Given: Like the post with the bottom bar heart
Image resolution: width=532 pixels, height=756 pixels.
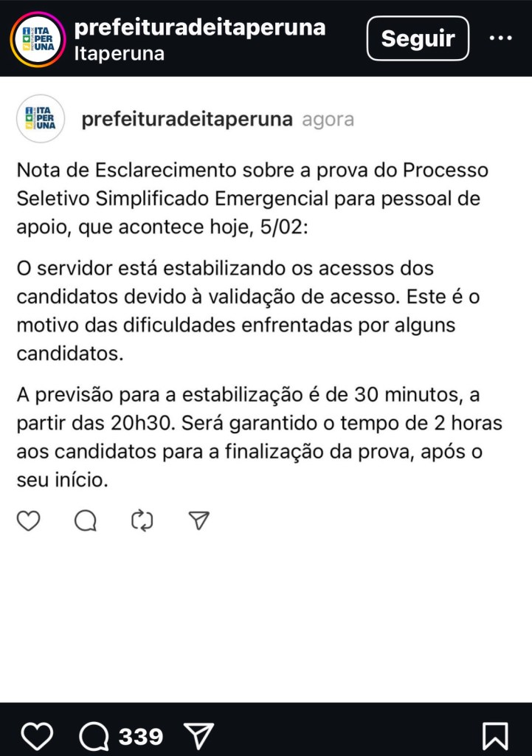Looking at the screenshot, I should (x=37, y=736).
